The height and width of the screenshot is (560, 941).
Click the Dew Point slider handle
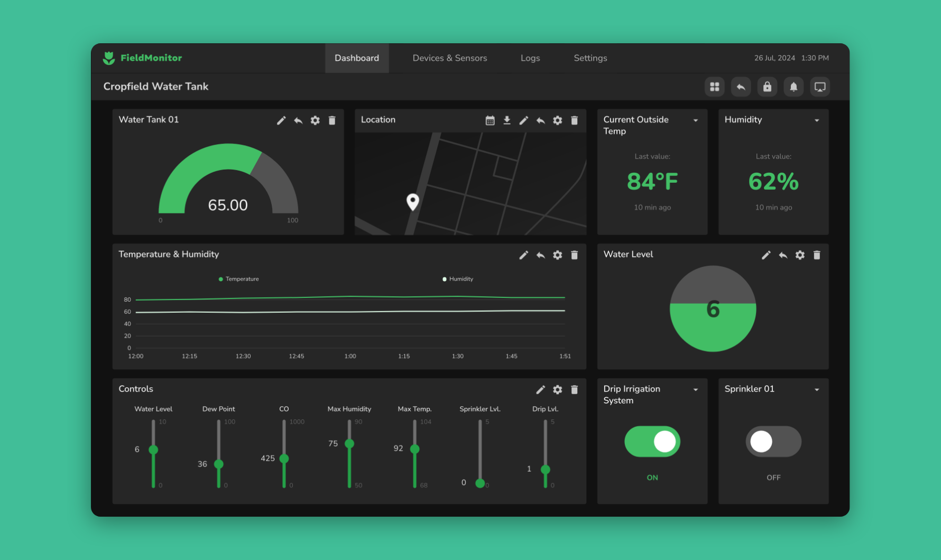click(219, 464)
